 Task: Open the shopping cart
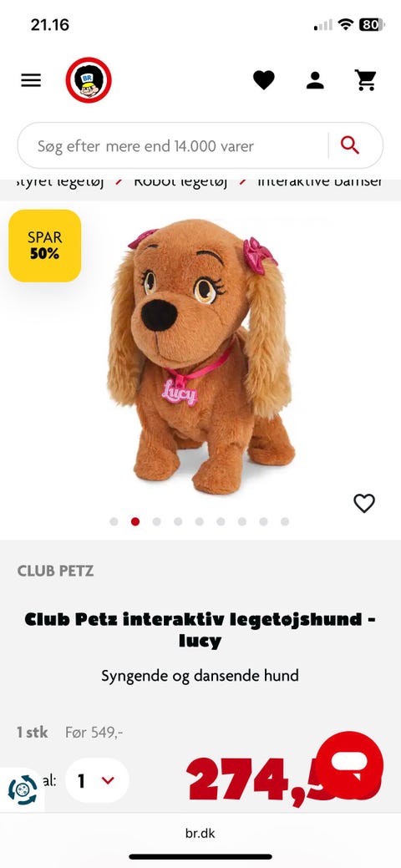click(366, 80)
